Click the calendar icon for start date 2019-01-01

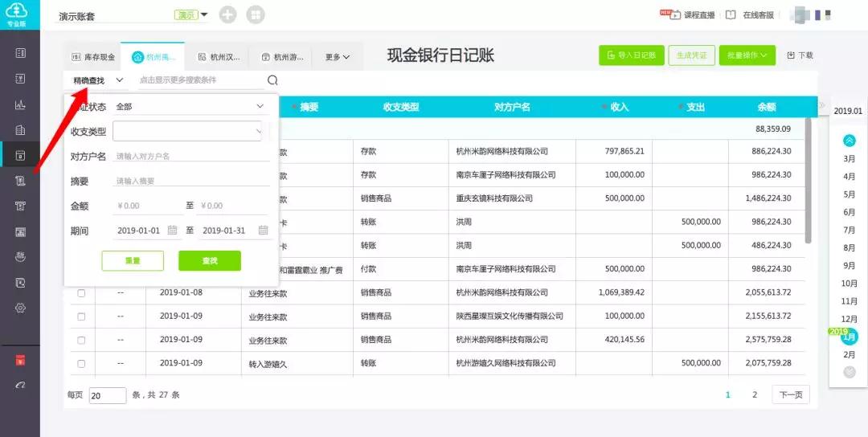(172, 231)
